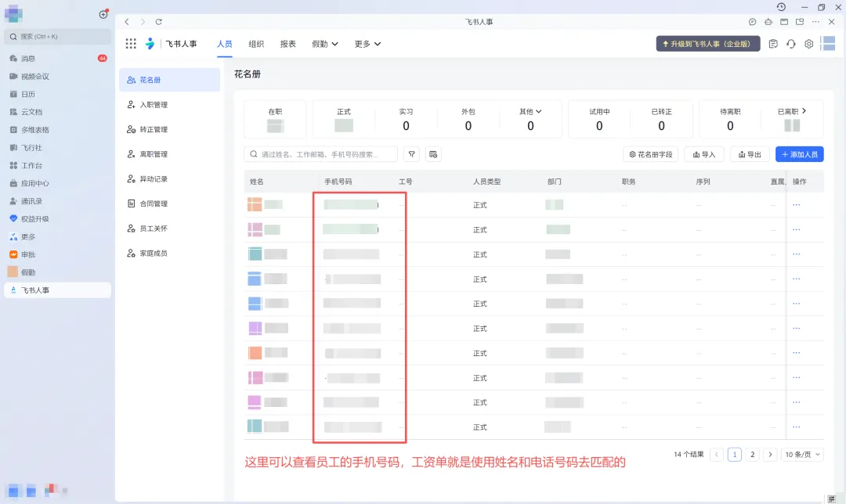
Task: Open 合同管理 in side menu
Action: [x=169, y=203]
